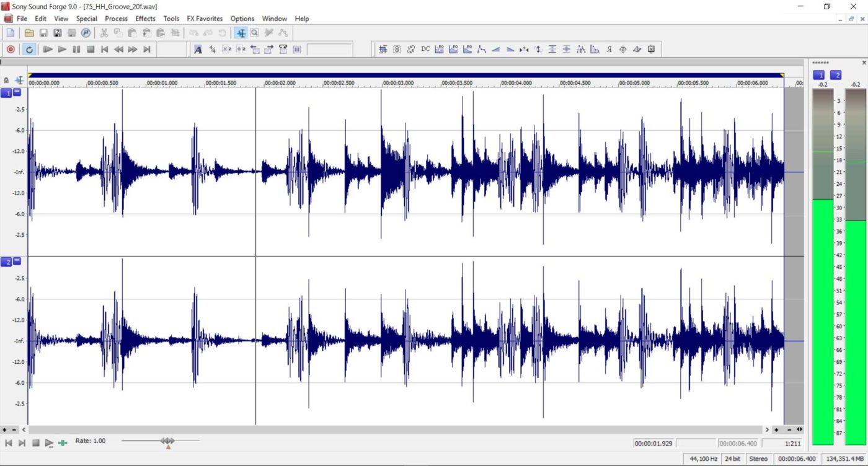Open the FX Favorites menu
Viewport: 868px width, 466px height.
204,19
